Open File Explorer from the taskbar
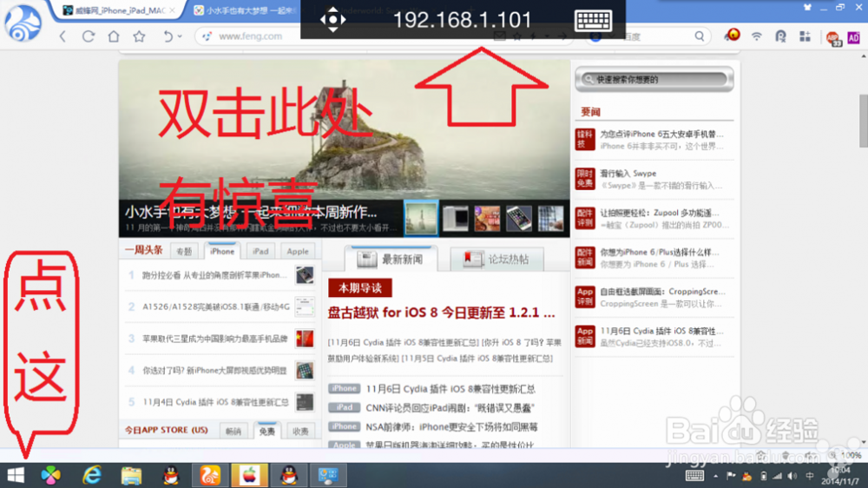868x488 pixels. tap(131, 476)
